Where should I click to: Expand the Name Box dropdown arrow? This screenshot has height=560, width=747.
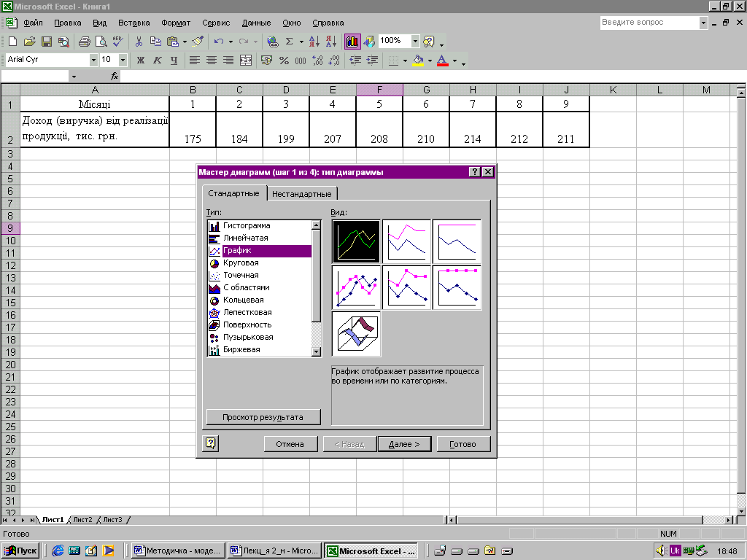pyautogui.click(x=74, y=76)
